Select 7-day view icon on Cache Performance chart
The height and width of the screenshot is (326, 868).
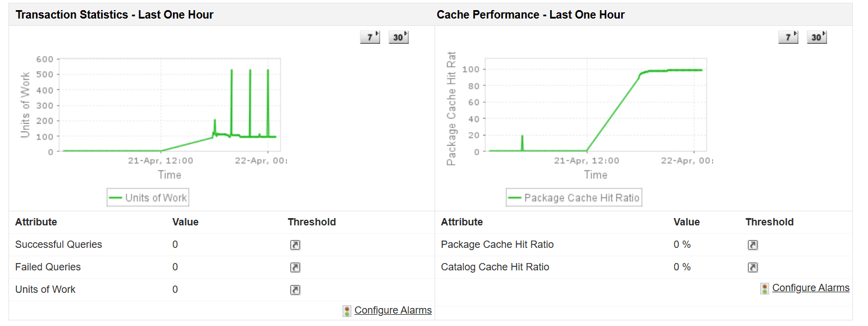pyautogui.click(x=787, y=36)
